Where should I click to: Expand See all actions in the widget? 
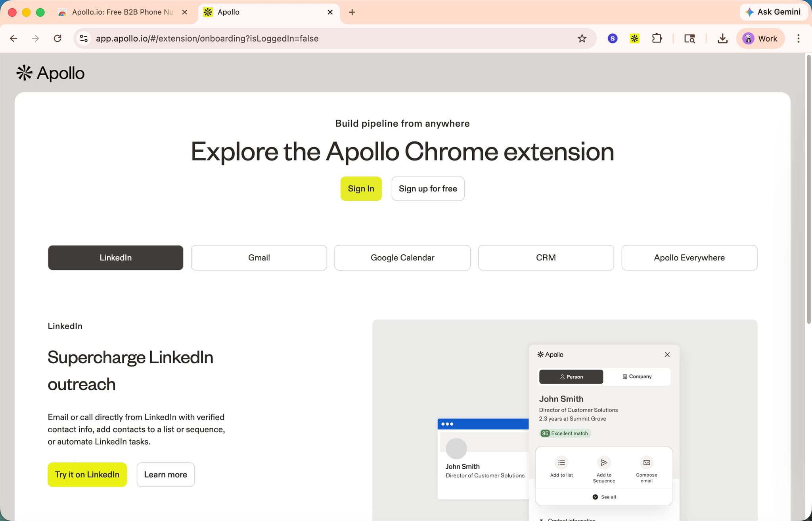[603, 496]
